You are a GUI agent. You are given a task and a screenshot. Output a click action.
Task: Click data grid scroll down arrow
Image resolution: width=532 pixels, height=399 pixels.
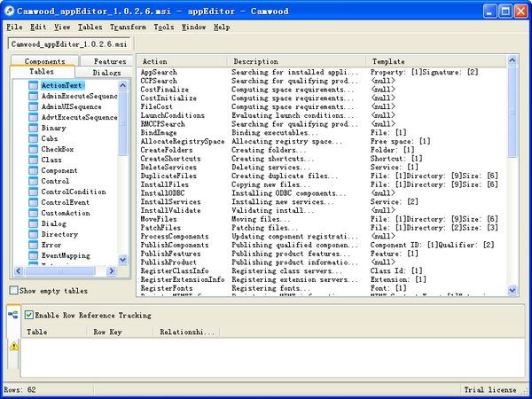512,291
